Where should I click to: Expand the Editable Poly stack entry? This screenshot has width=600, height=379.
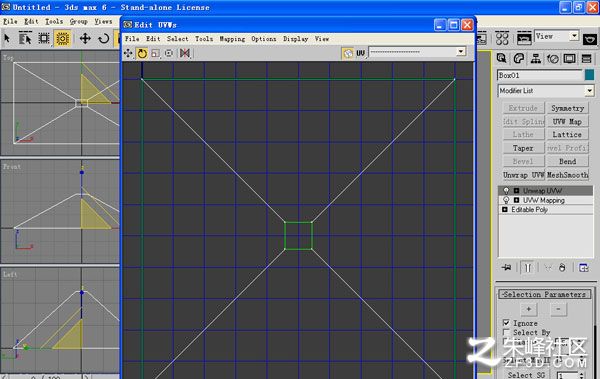[505, 210]
